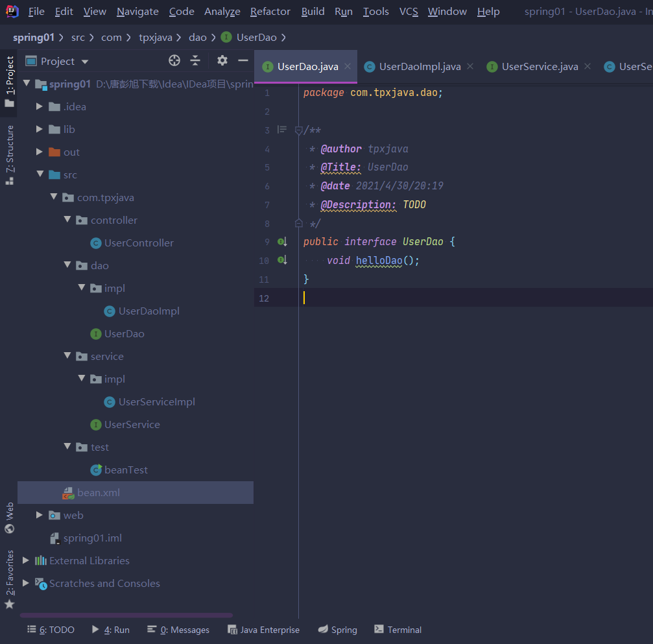Select UserDao interface in project tree
Screen dimensions: 653x644
(x=124, y=333)
